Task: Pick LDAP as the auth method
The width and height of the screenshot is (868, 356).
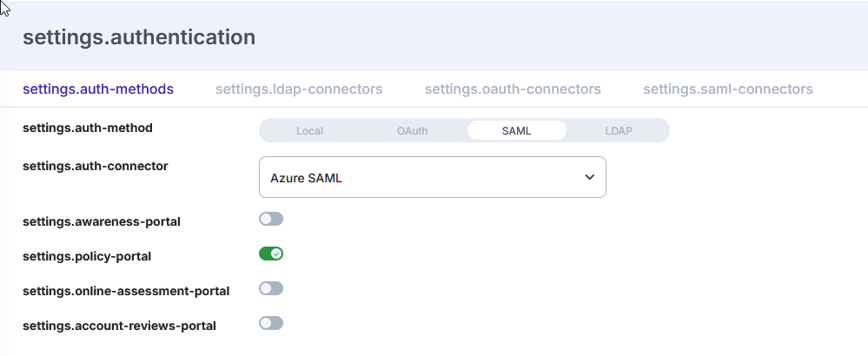Action: tap(619, 131)
